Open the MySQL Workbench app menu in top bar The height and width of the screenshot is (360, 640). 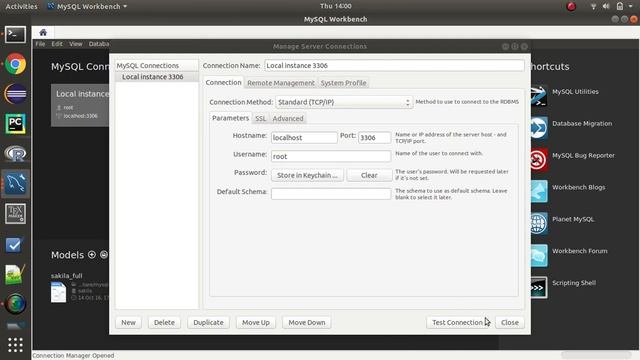point(87,6)
